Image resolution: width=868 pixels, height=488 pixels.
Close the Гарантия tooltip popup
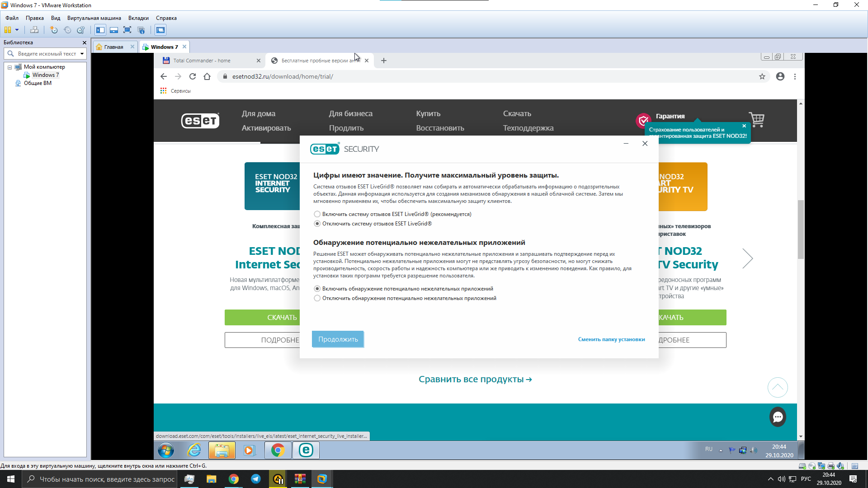tap(744, 126)
